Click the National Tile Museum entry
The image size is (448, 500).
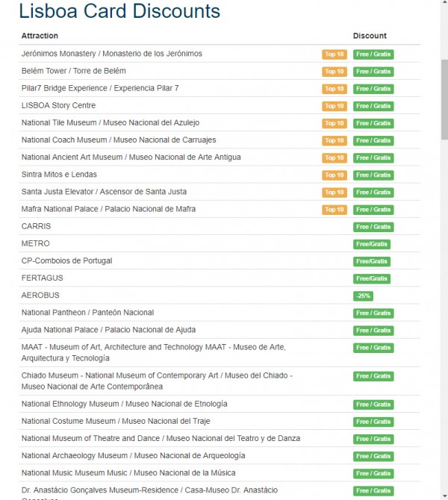pos(111,122)
